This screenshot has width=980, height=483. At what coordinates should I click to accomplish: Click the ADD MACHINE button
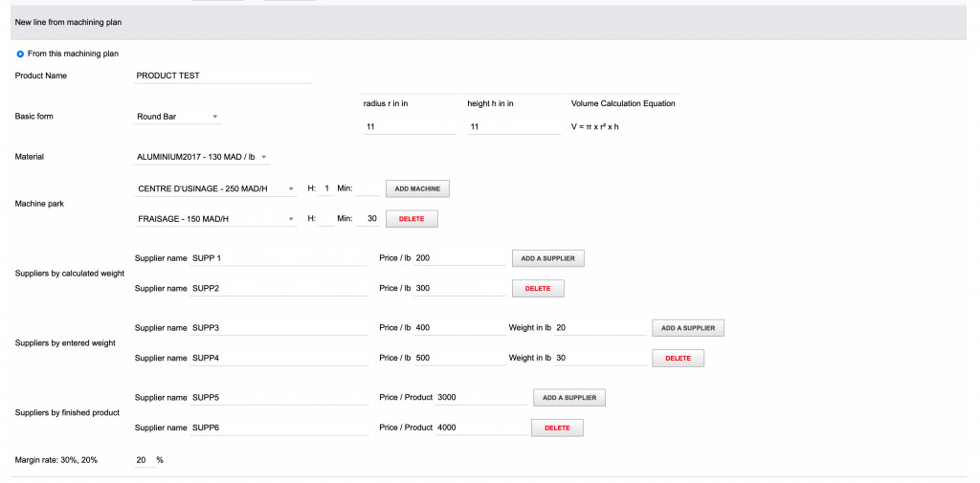click(417, 189)
